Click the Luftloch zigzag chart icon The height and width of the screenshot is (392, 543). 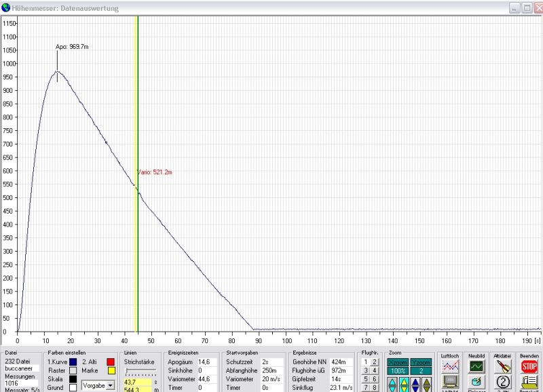[x=450, y=366]
